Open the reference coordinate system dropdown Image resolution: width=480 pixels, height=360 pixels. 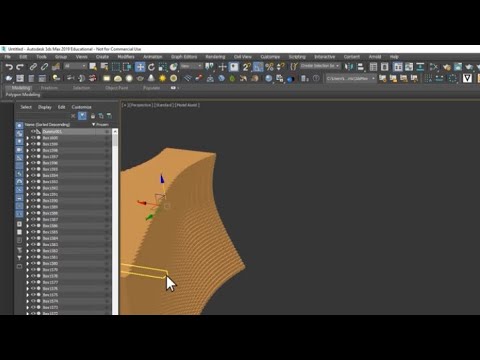(191, 66)
